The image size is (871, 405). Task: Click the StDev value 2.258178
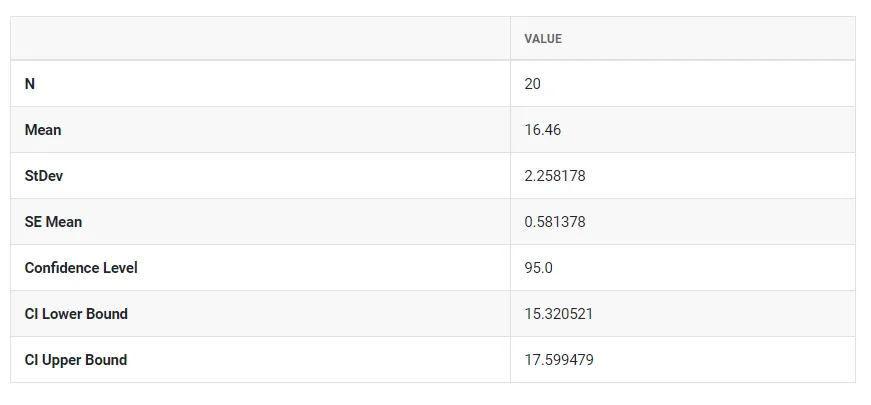[x=555, y=176]
